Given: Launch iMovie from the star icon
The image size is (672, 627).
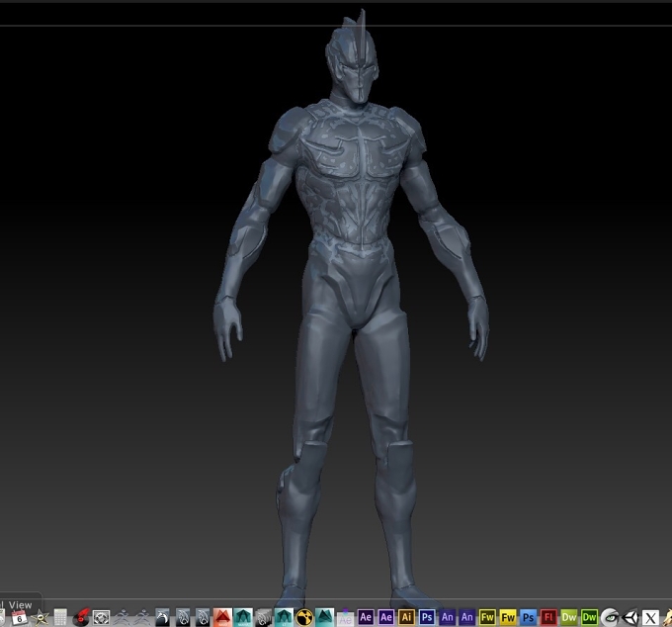Looking at the screenshot, I should (x=40, y=618).
